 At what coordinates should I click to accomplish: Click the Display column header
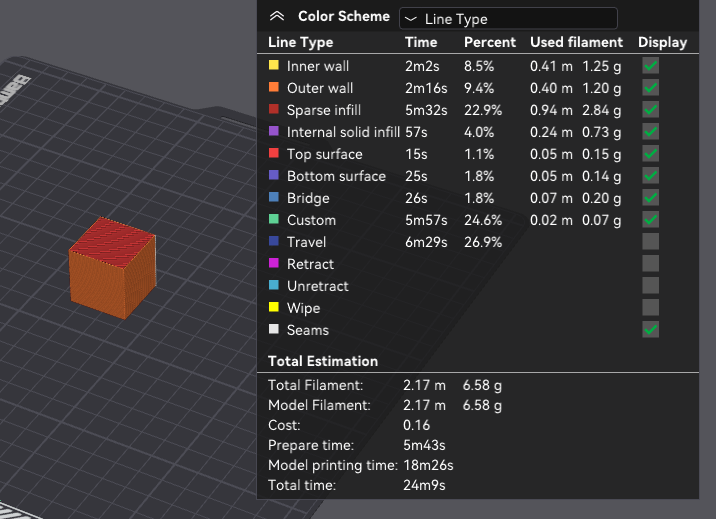[x=662, y=42]
